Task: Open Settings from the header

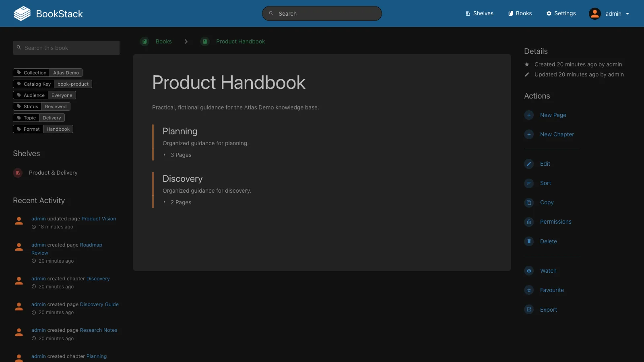Action: coord(561,13)
